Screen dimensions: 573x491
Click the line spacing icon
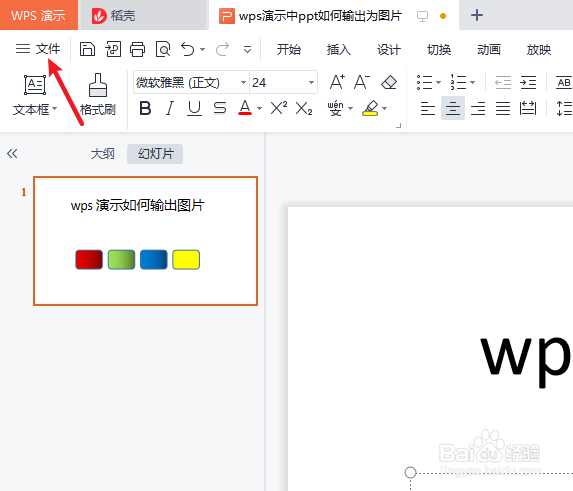point(564,109)
